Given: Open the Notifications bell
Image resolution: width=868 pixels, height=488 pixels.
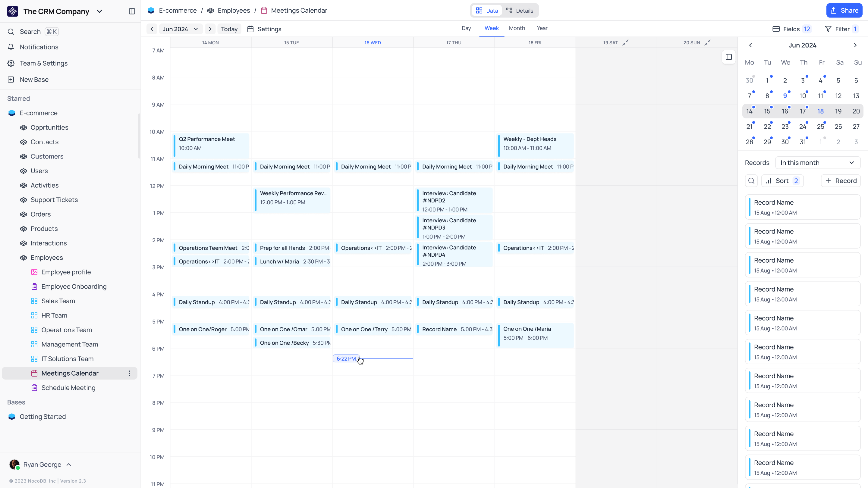Looking at the screenshot, I should 38,47.
